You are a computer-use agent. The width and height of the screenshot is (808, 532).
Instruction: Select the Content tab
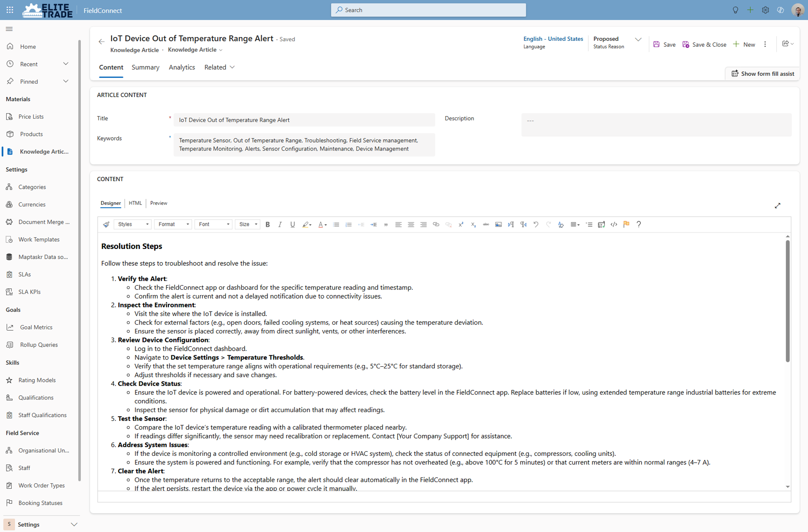pyautogui.click(x=111, y=67)
